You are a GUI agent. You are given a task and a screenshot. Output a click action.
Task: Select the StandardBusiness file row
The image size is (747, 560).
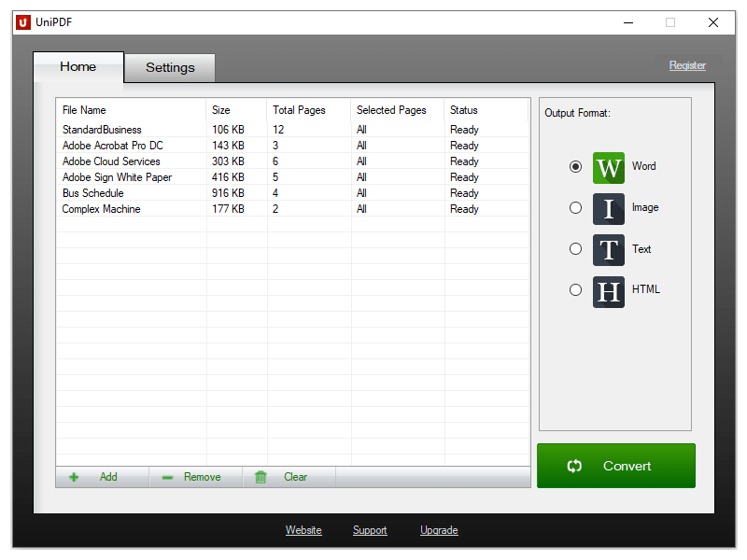coord(292,130)
